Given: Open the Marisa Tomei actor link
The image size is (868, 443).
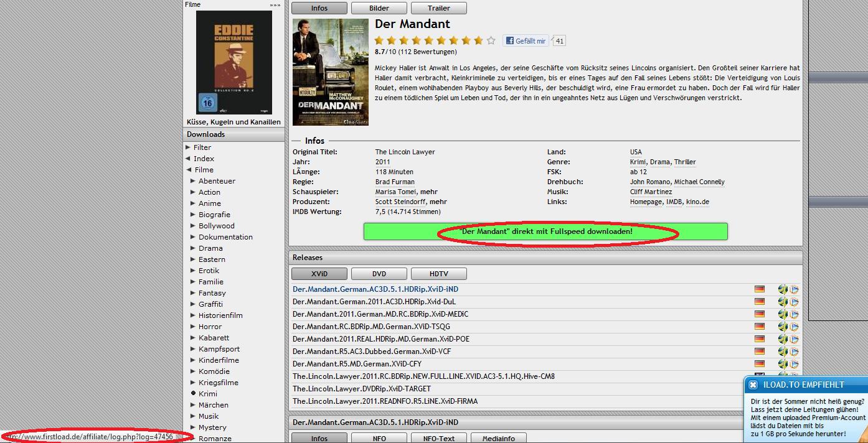Looking at the screenshot, I should point(396,192).
